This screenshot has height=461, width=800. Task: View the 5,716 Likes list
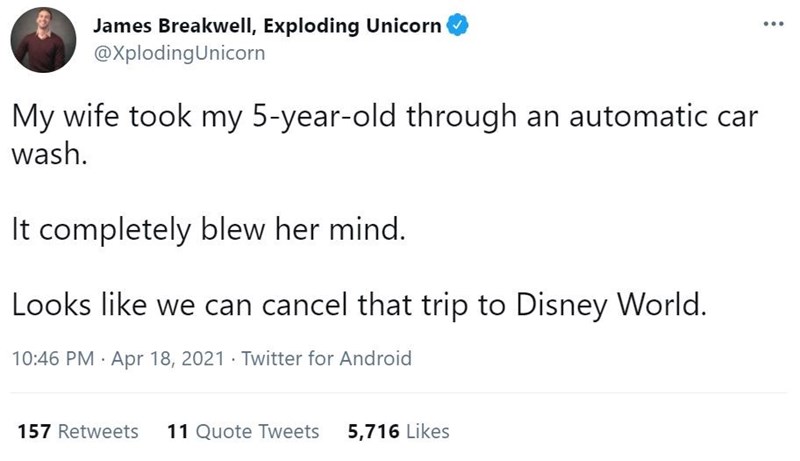(x=398, y=431)
